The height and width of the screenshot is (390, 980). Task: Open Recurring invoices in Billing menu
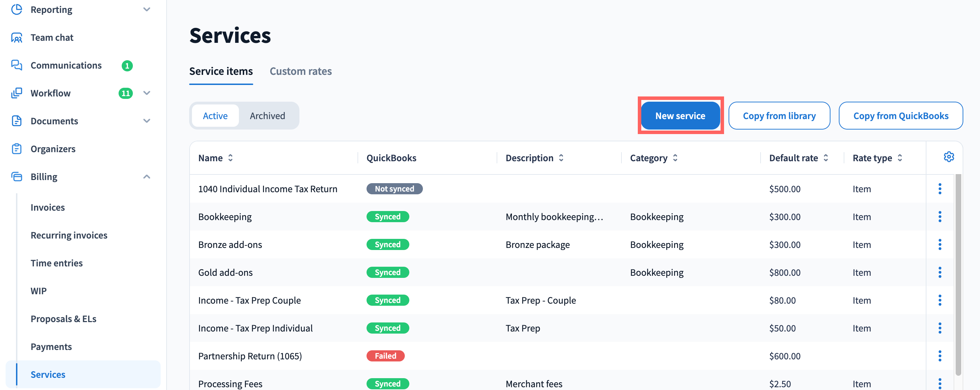pos(69,235)
